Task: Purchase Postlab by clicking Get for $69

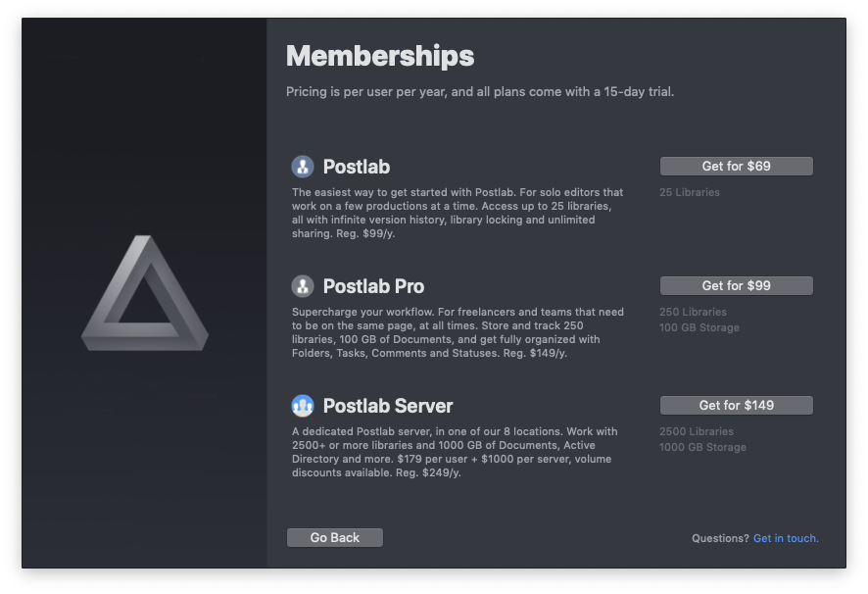Action: 736,166
